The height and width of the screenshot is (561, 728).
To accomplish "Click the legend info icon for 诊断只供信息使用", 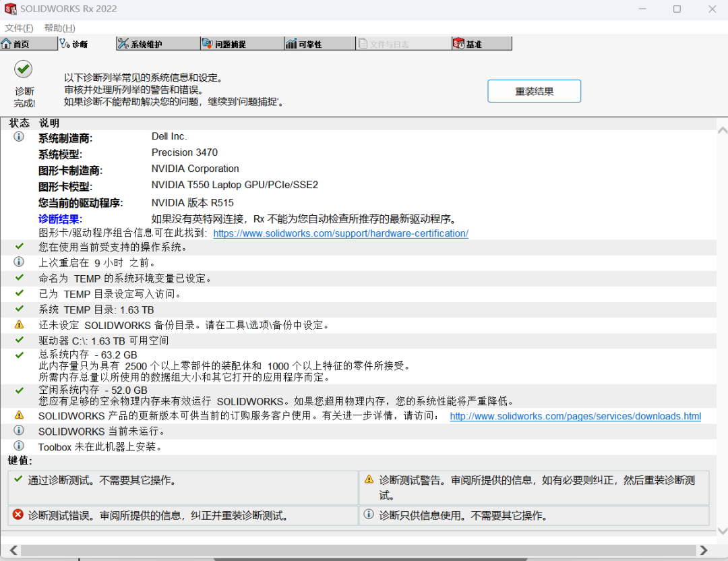I will pos(369,514).
